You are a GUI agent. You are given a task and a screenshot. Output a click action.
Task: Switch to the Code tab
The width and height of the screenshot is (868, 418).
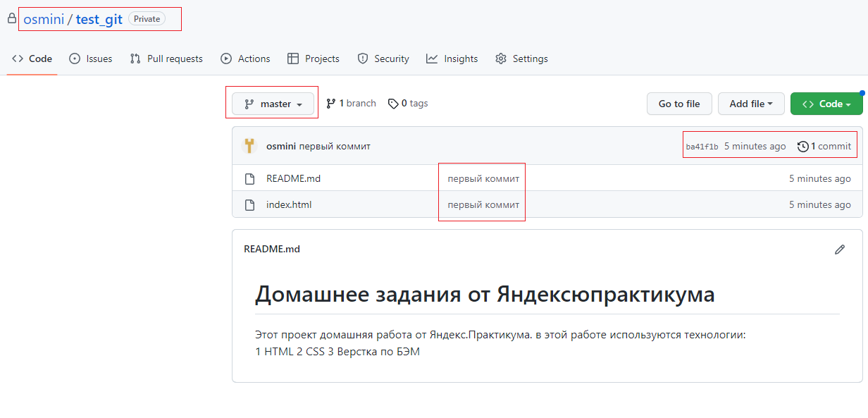point(32,59)
